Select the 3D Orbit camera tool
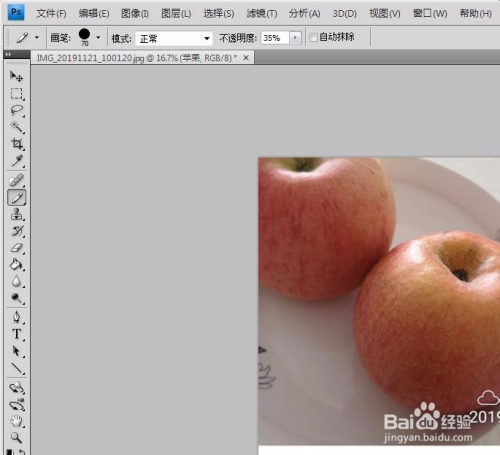 (16, 405)
